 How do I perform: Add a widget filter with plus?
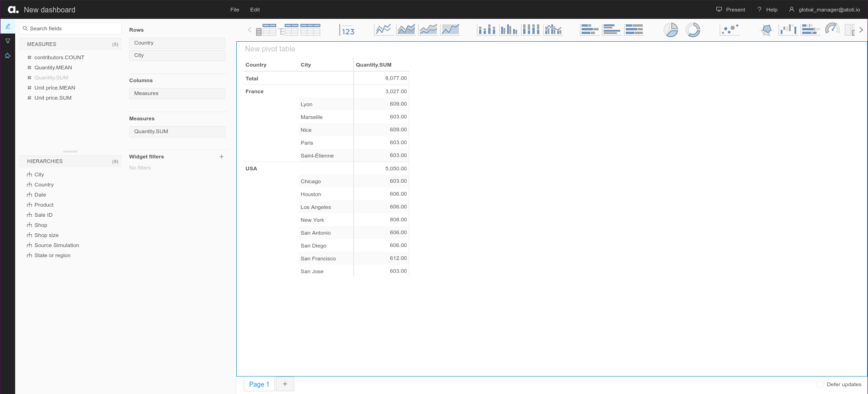click(x=222, y=157)
